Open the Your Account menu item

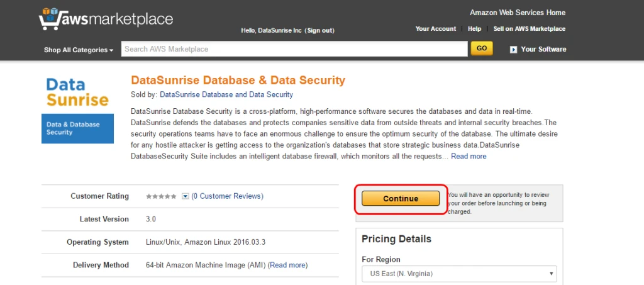pos(435,29)
